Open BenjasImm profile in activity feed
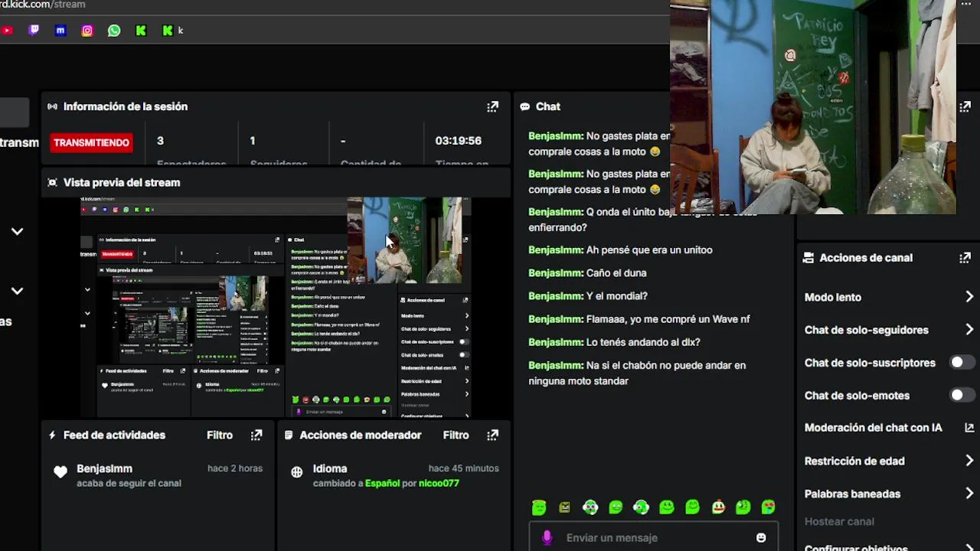This screenshot has width=980, height=551. [x=104, y=468]
